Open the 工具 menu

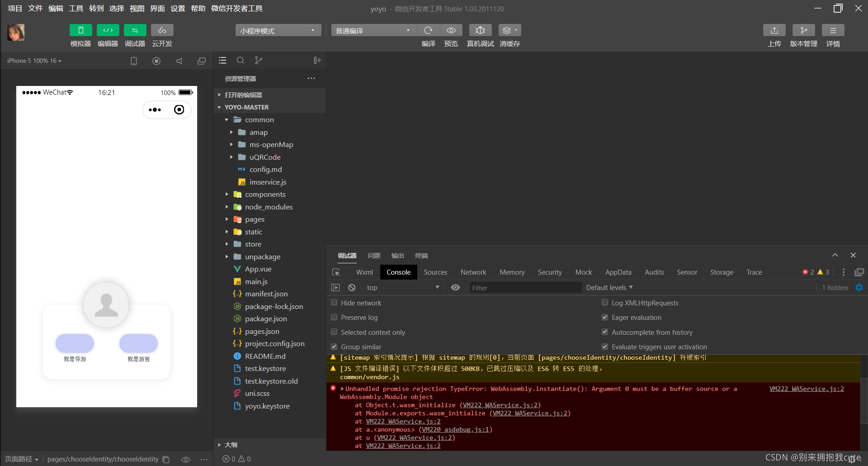pyautogui.click(x=76, y=8)
